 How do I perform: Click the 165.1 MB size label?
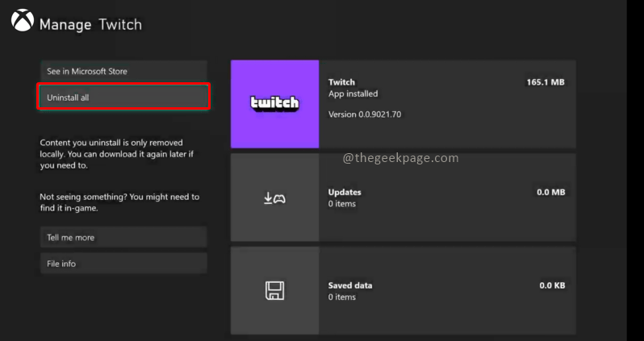coord(546,82)
